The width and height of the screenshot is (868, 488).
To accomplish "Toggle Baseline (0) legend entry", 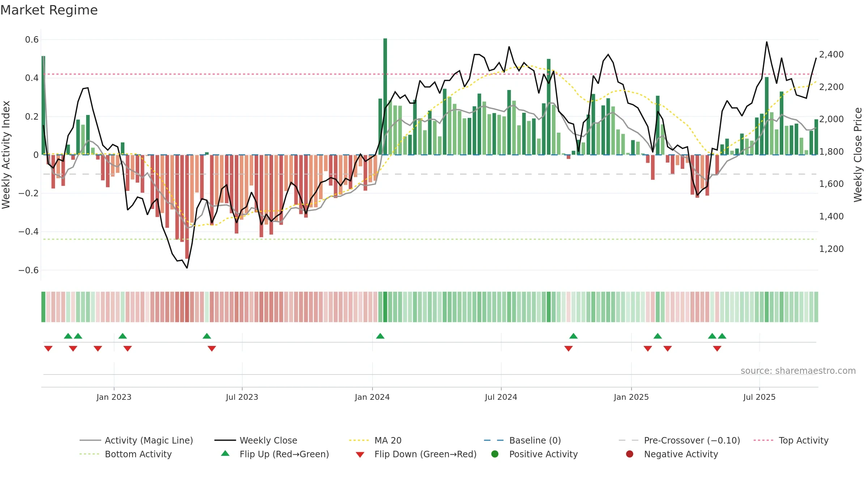I will point(522,440).
